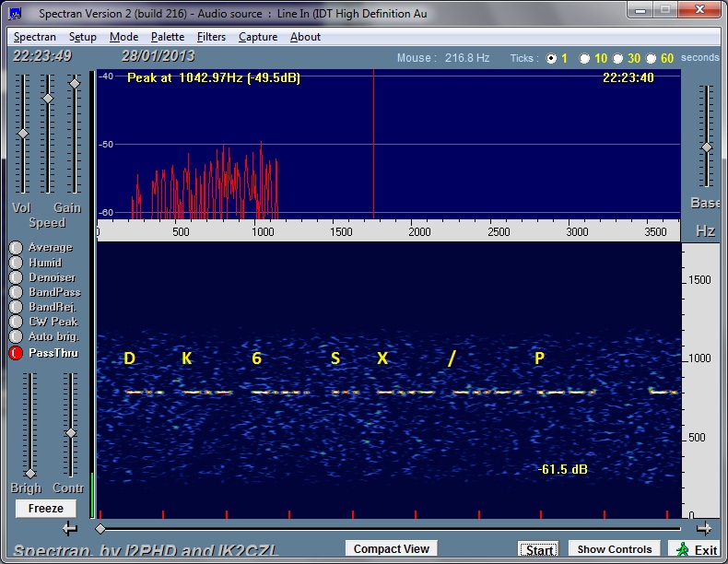The image size is (728, 564).
Task: Click the letter S annotation on waterfall
Action: point(335,358)
